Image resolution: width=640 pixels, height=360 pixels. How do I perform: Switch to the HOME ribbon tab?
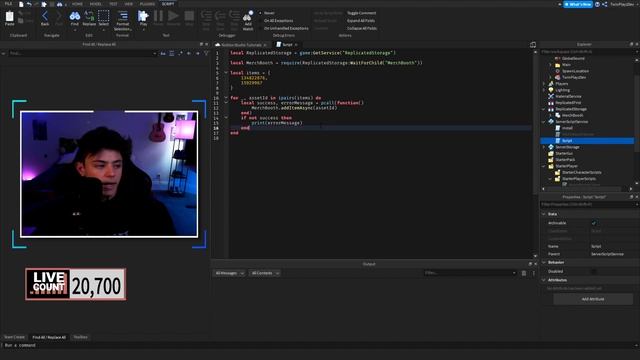[x=77, y=4]
